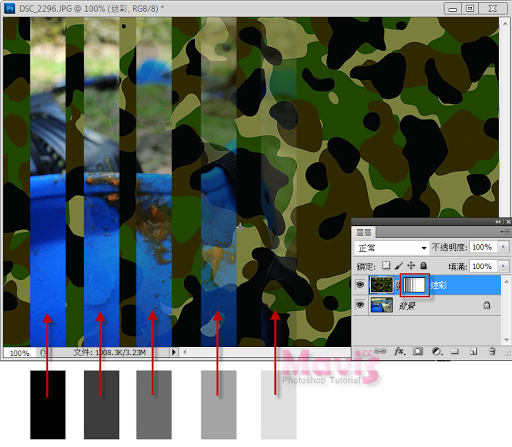This screenshot has height=447, width=512.
Task: Click the new layer icon
Action: click(473, 351)
